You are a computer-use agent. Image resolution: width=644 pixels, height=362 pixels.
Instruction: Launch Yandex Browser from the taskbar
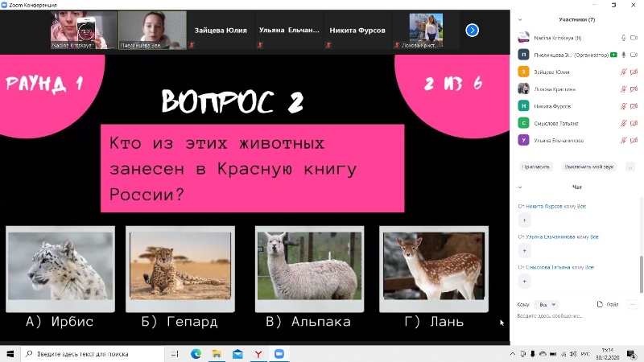coord(258,354)
